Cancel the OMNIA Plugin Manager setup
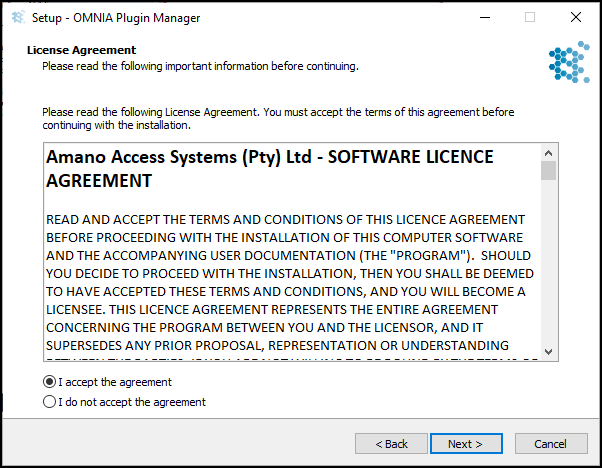 (551, 444)
